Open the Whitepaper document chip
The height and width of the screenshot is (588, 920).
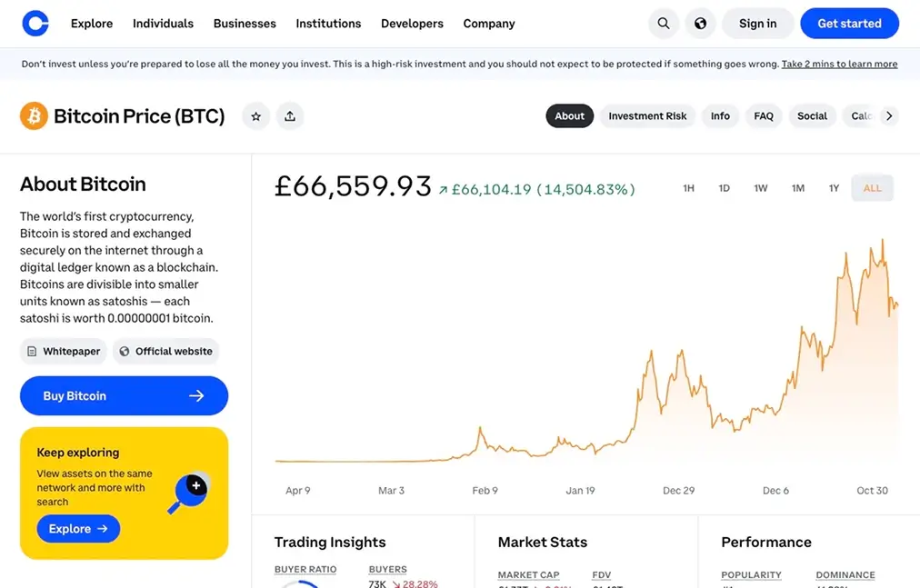point(63,351)
